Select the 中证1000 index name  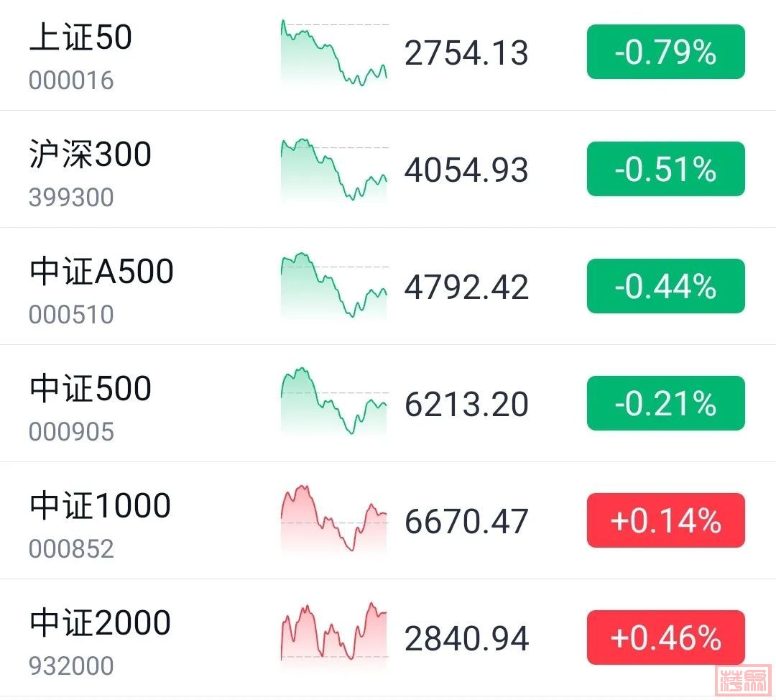(100, 506)
